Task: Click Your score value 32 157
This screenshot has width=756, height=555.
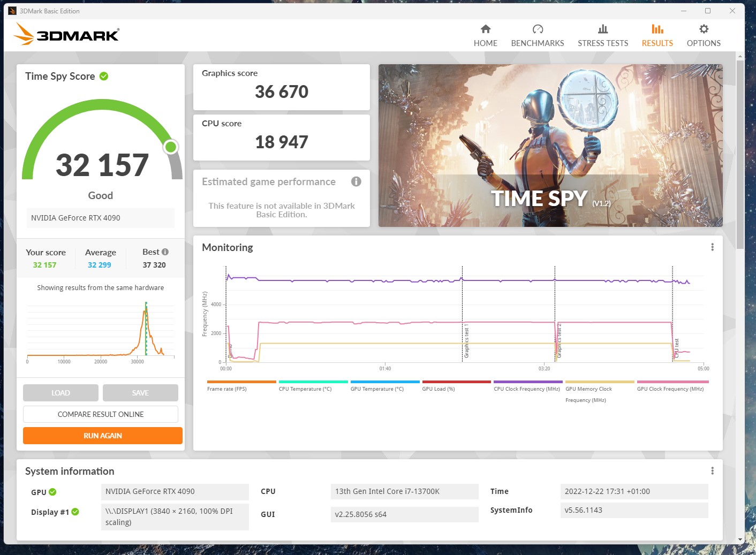Action: click(44, 265)
